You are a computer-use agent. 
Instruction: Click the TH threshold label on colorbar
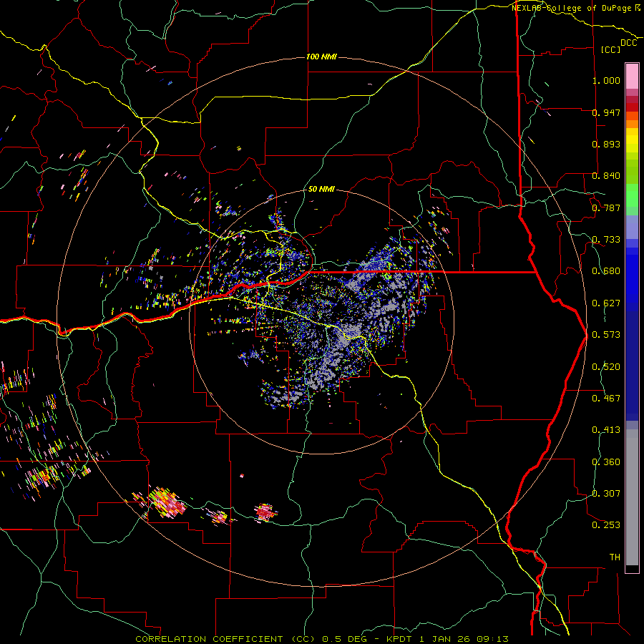click(615, 557)
